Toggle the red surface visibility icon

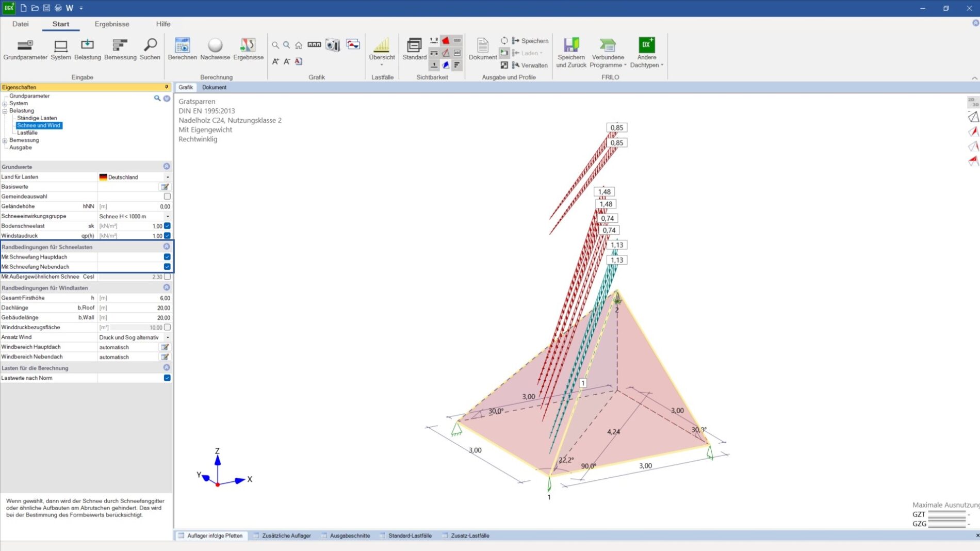coord(446,41)
